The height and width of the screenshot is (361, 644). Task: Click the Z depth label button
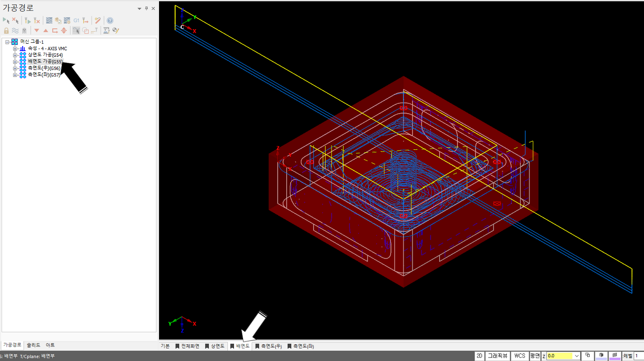544,355
